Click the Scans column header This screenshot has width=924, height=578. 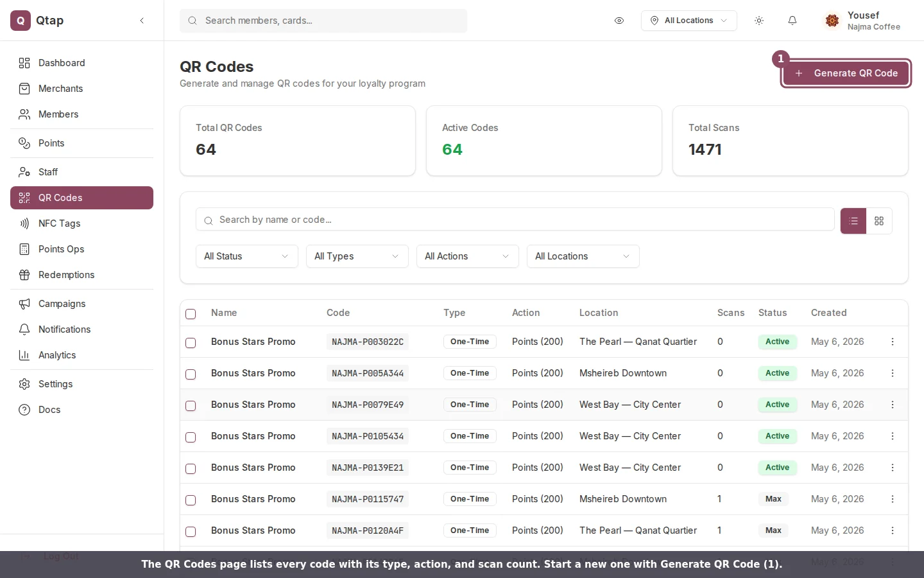[731, 313]
